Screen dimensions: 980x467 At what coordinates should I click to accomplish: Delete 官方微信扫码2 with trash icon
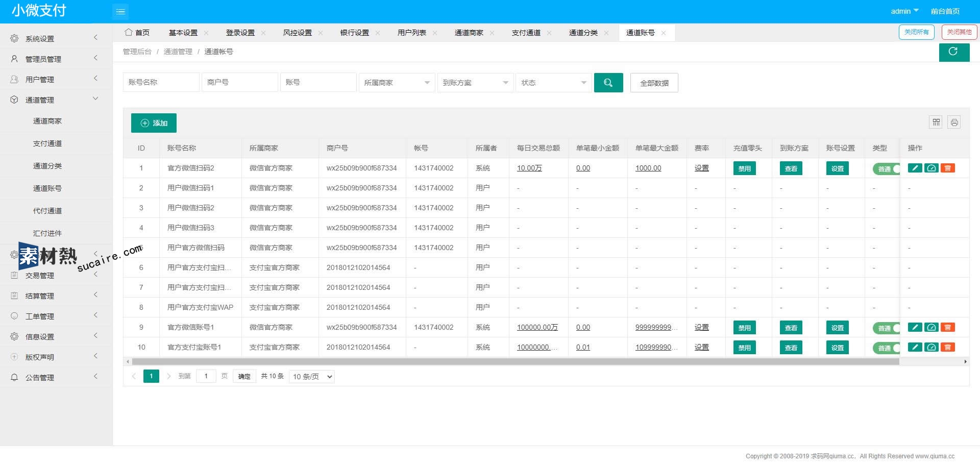tap(947, 168)
